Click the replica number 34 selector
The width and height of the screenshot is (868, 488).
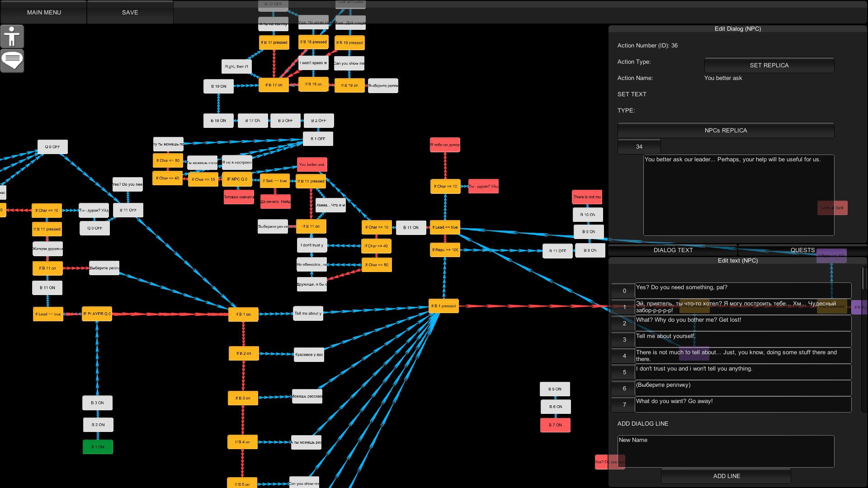coord(639,146)
